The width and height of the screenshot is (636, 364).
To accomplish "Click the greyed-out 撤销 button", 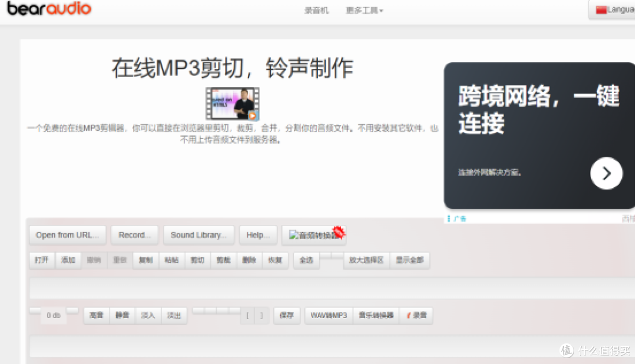I will tap(94, 260).
